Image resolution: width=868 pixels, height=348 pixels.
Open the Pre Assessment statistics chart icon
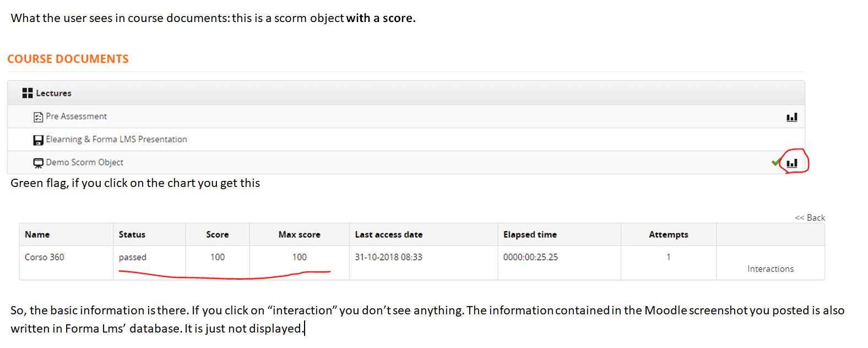[791, 117]
